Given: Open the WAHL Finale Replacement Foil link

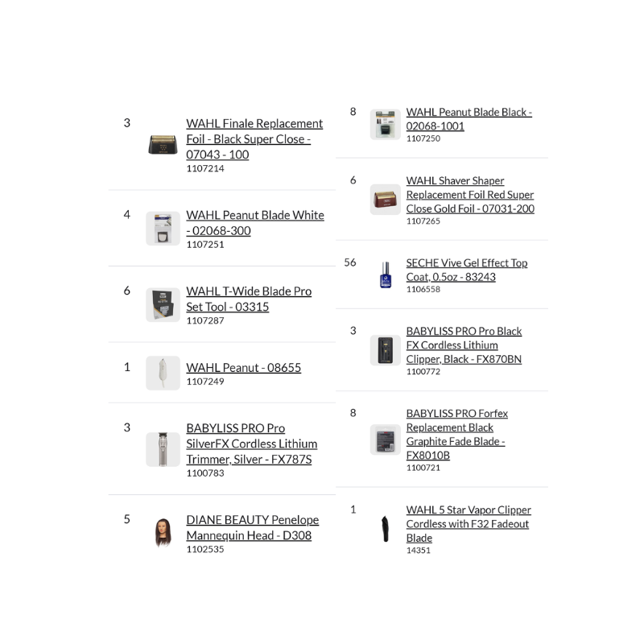Looking at the screenshot, I should 254,138.
